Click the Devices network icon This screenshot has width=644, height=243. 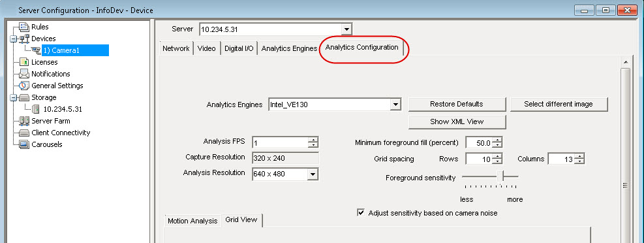[25, 39]
